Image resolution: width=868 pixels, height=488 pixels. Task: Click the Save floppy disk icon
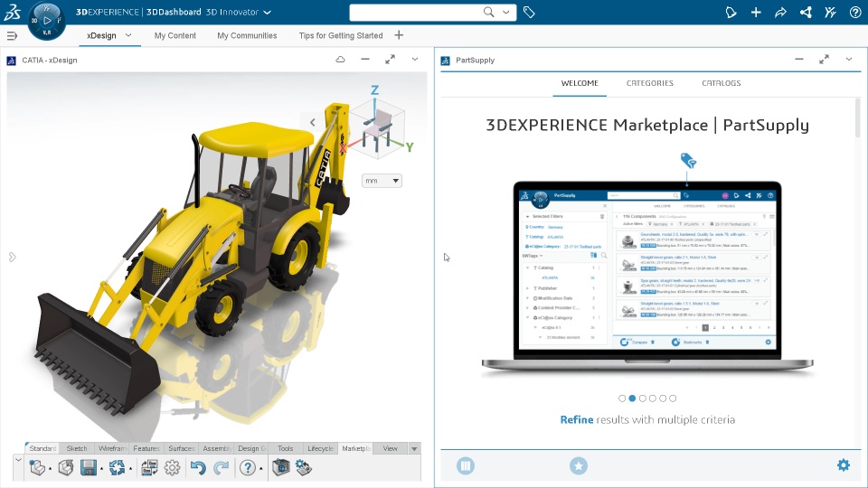pos(89,467)
